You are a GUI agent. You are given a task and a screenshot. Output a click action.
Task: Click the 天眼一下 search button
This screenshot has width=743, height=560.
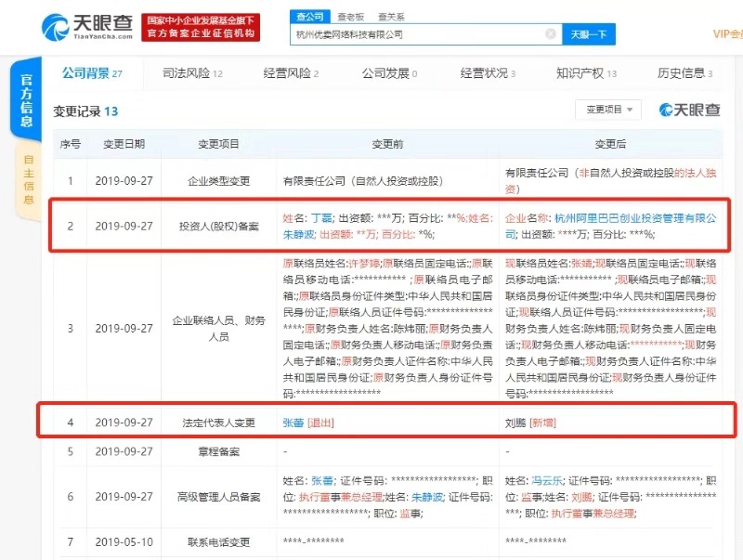(589, 34)
